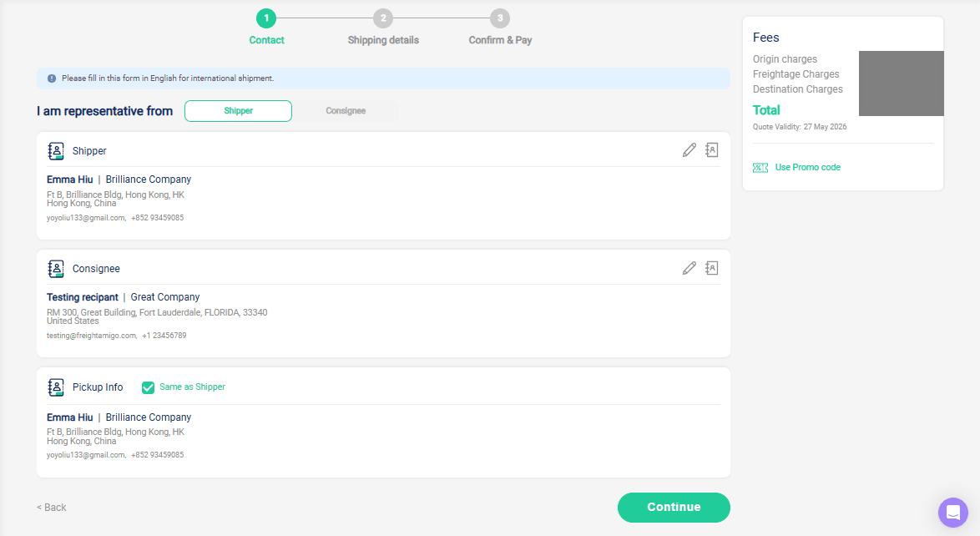Click Fort Lauderdale address line
This screenshot has height=536, width=980.
(157, 312)
